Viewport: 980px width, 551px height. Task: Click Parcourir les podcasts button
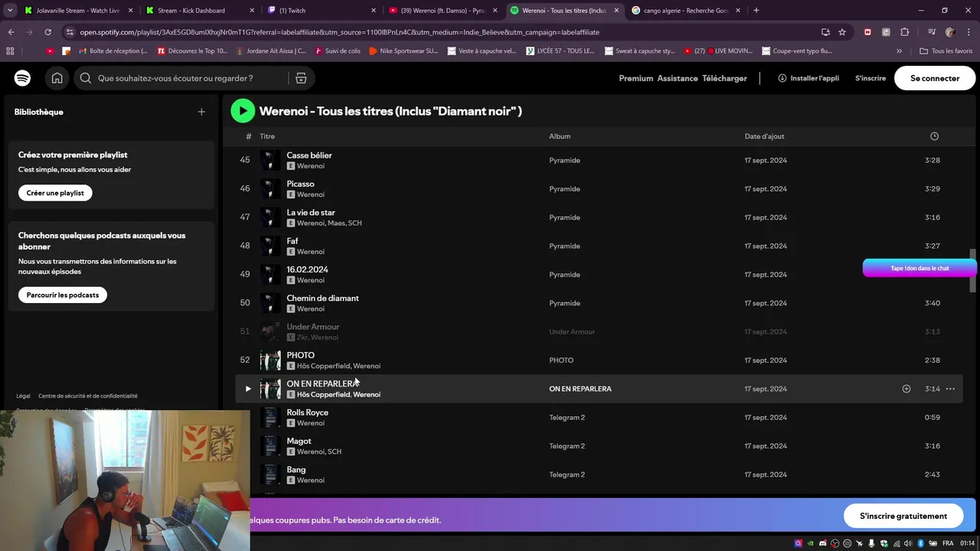[63, 295]
